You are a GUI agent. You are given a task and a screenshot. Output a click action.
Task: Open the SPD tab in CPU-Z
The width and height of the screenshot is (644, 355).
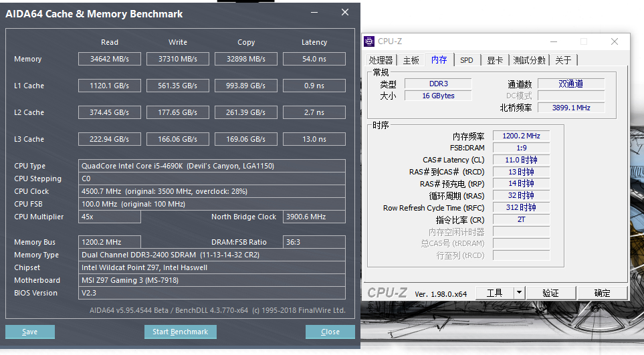467,60
